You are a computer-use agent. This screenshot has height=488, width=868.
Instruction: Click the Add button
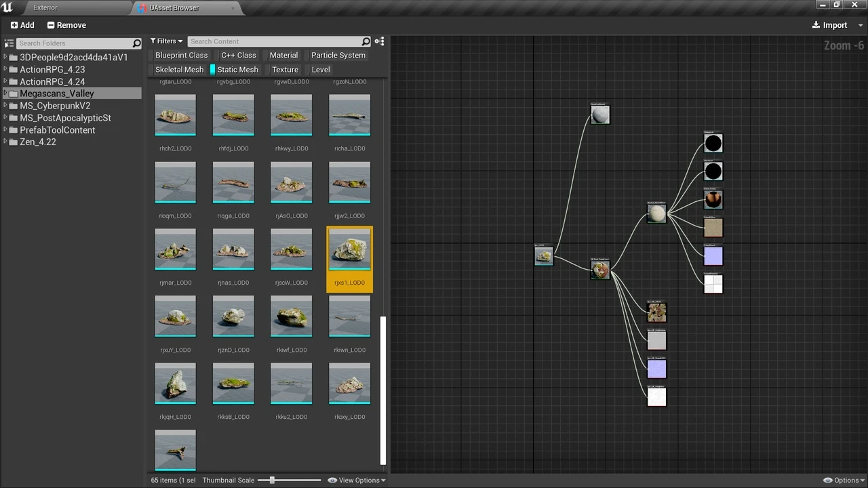[x=22, y=25]
